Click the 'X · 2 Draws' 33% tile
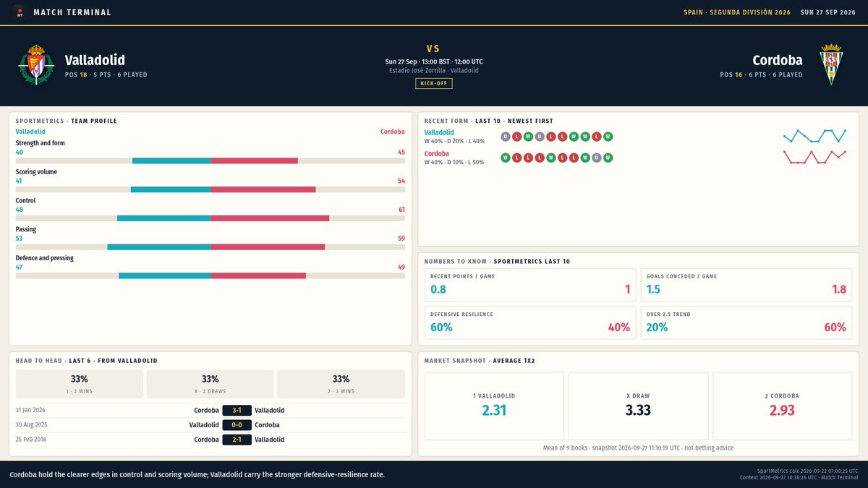This screenshot has height=488, width=868. (210, 384)
